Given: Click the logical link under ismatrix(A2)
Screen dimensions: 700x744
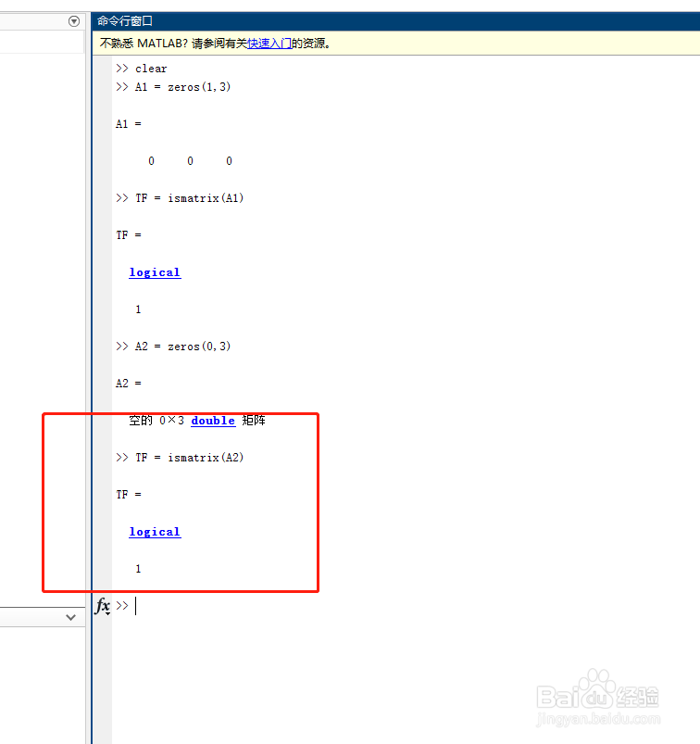Looking at the screenshot, I should pos(155,532).
